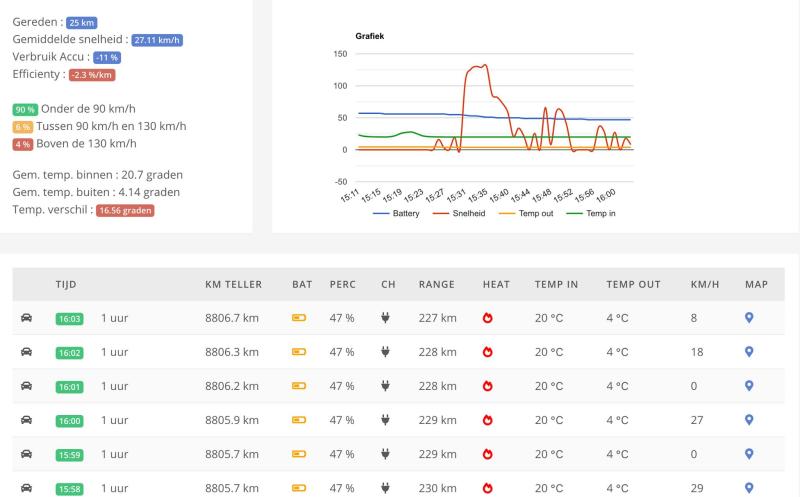Click the charging plug icon in the 16:01 row

[385, 386]
